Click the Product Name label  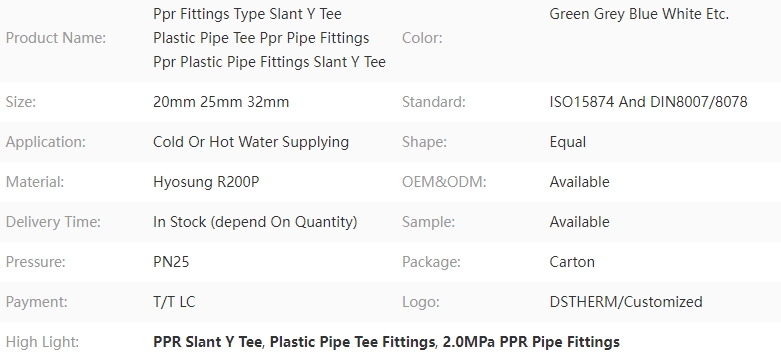tap(56, 38)
